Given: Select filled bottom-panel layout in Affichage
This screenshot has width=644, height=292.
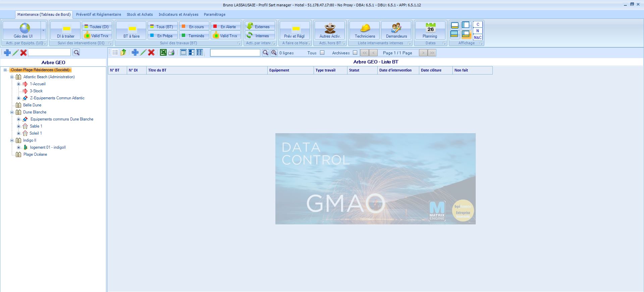Looking at the screenshot, I should click(455, 34).
